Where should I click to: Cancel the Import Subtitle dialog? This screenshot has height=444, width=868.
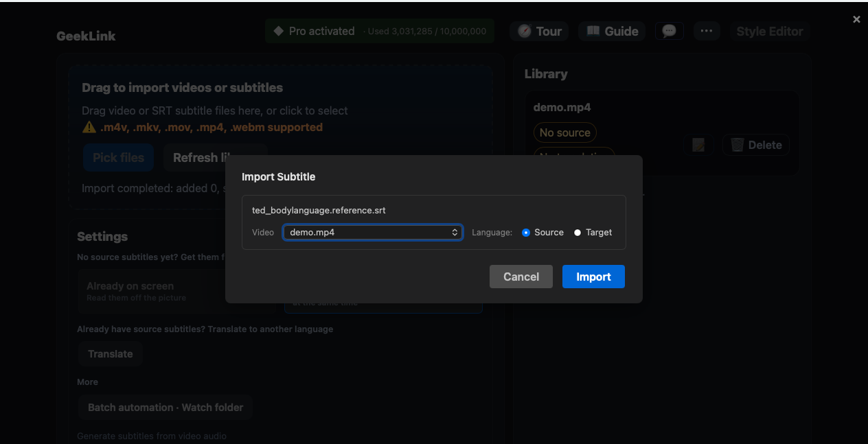521,277
